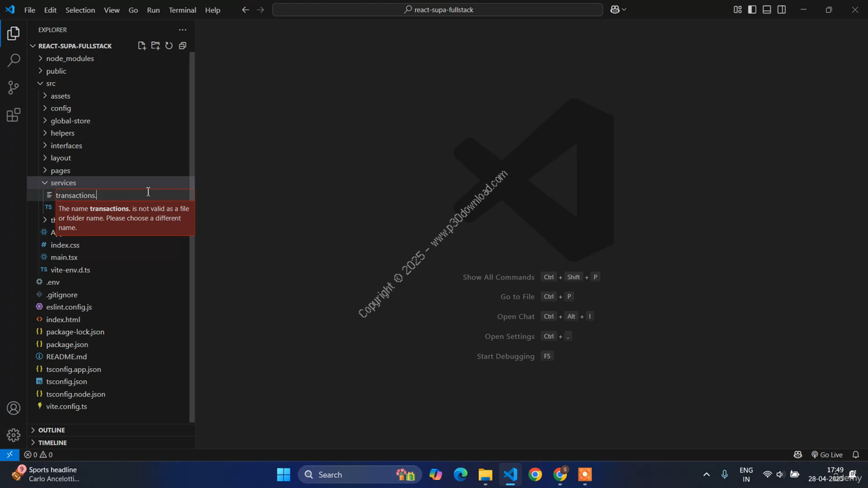Open Customize Layout icon
Screen dimensions: 868x488
click(x=737, y=9)
